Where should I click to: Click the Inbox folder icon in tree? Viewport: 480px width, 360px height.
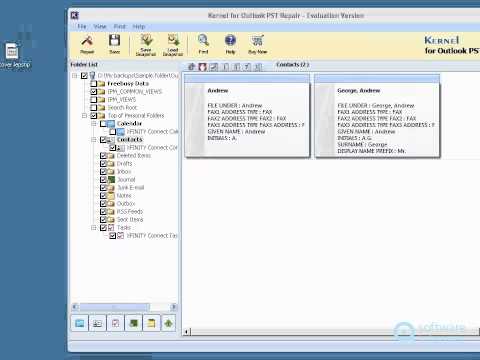click(x=111, y=172)
